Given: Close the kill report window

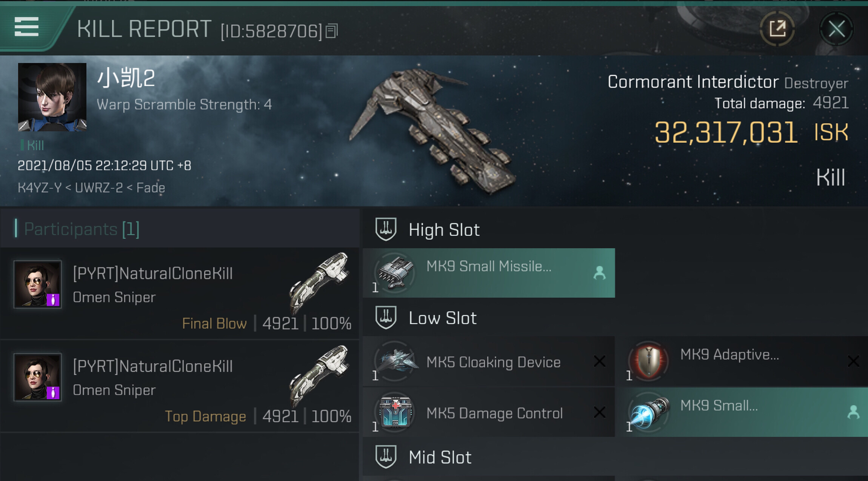Looking at the screenshot, I should point(836,29).
